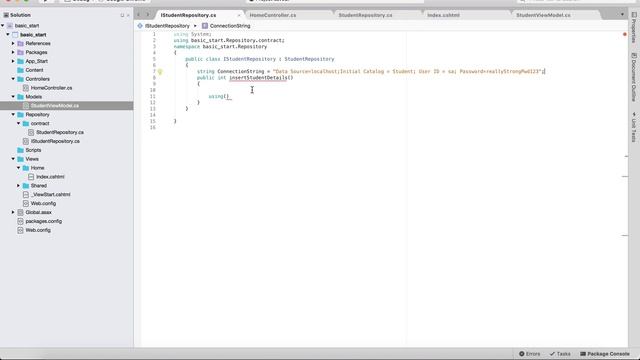Click the References folder icon
This screenshot has height=360, width=640.
[20, 43]
